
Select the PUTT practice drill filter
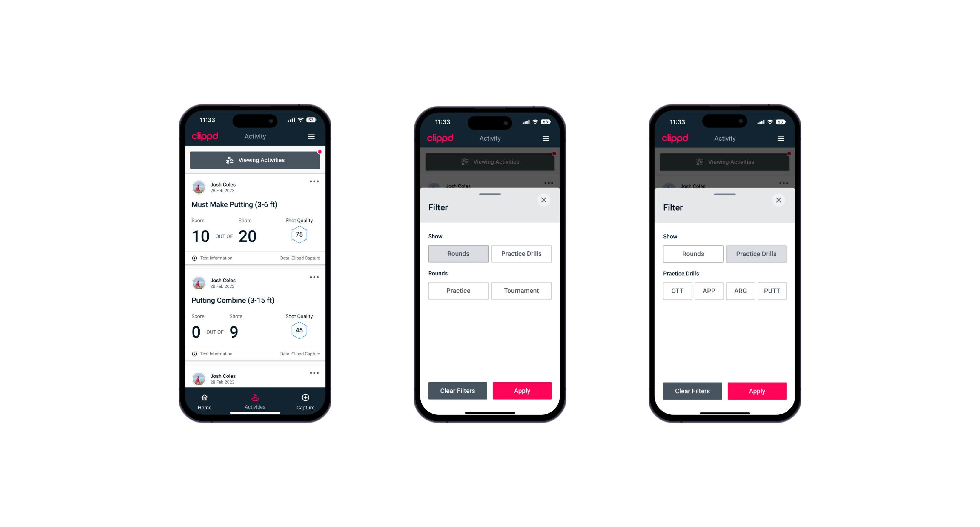point(772,291)
